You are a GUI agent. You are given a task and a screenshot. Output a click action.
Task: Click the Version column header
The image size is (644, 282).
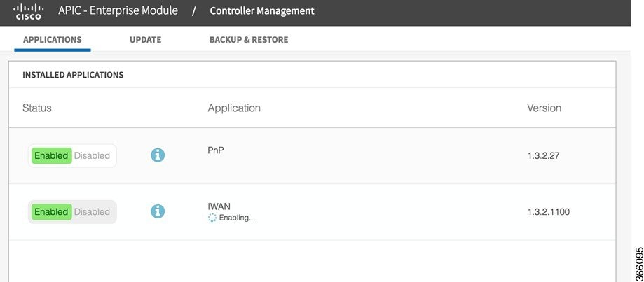click(544, 108)
